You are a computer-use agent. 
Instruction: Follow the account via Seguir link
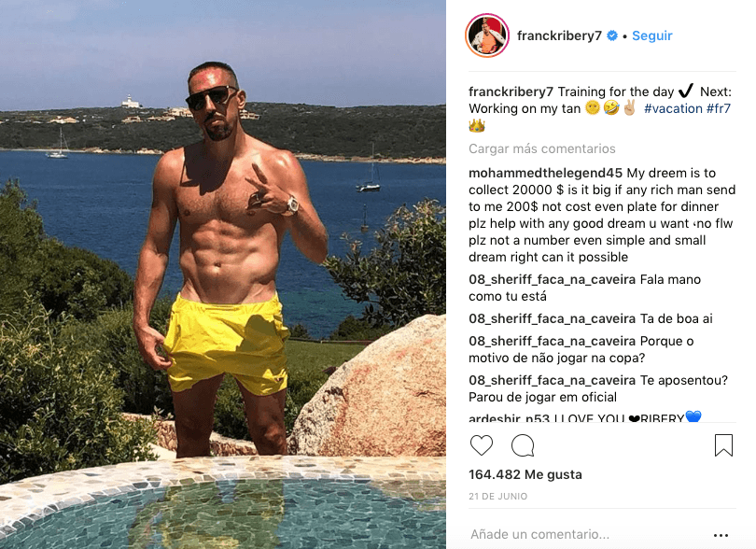[x=651, y=35]
